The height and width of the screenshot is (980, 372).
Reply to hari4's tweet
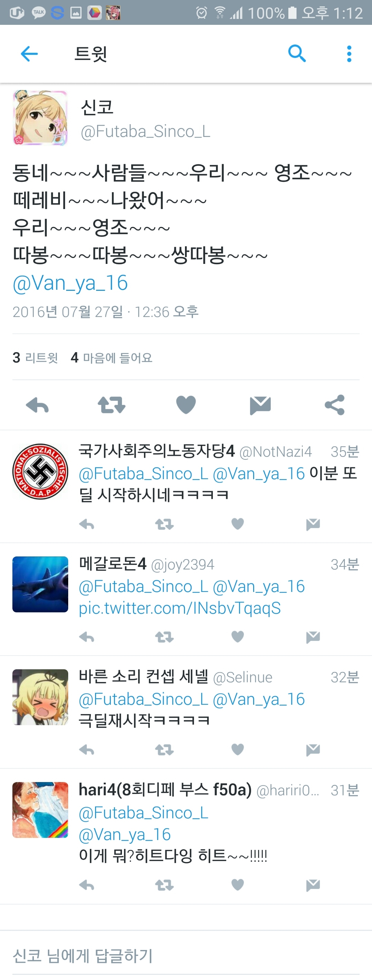(87, 885)
